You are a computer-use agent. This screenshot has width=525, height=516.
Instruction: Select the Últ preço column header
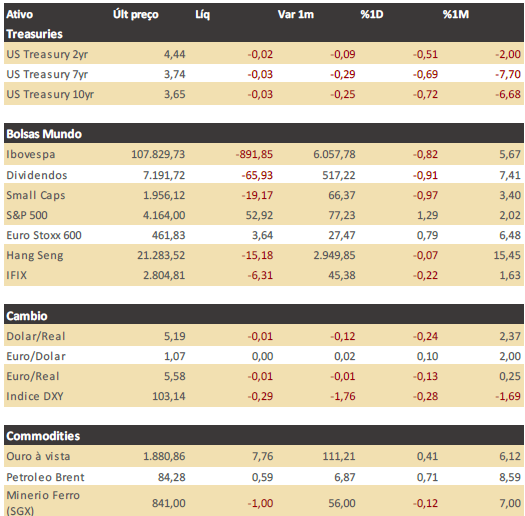click(x=136, y=14)
